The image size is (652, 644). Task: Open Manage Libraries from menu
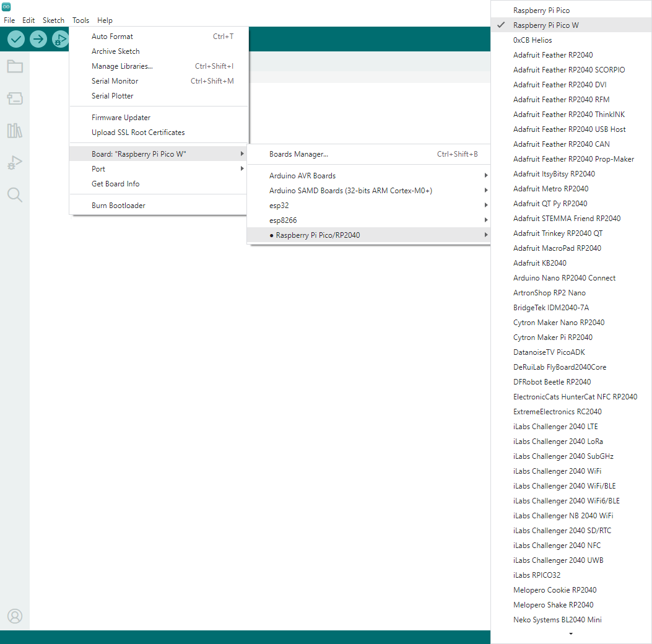pos(159,66)
